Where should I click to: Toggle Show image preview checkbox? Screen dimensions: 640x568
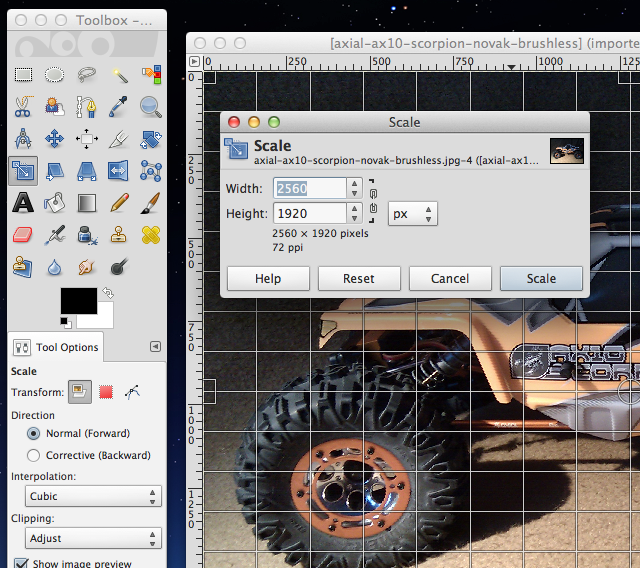(22, 564)
